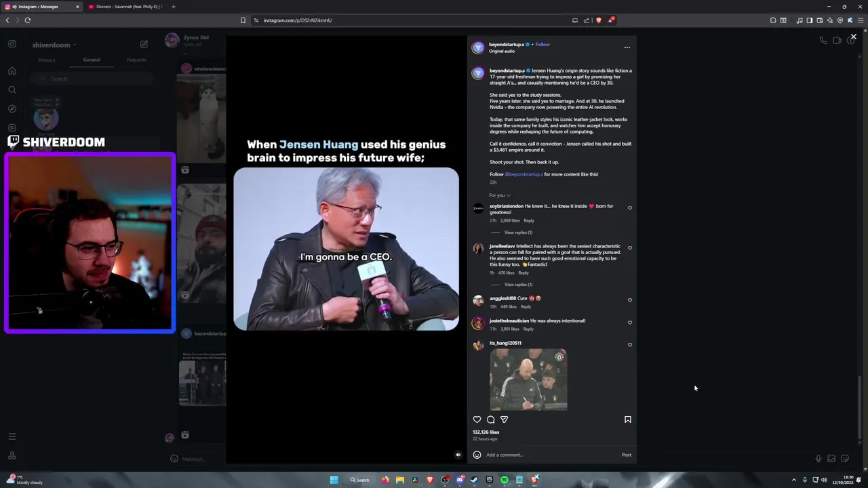Open beyondstartup.s profile from header username
Image resolution: width=868 pixels, height=488 pixels.
tap(506, 45)
